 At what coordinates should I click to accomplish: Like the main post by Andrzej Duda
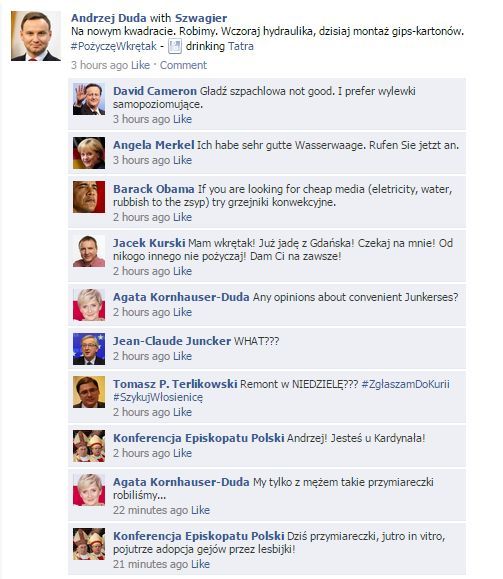click(x=140, y=65)
